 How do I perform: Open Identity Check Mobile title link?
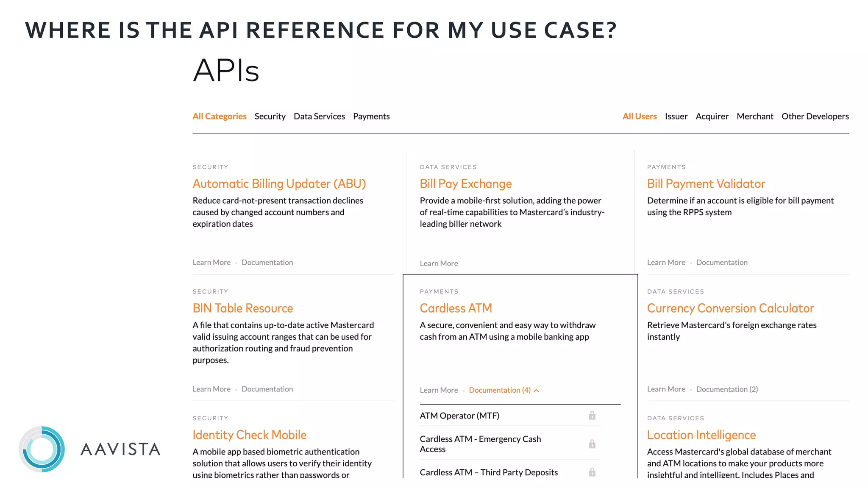(x=250, y=435)
